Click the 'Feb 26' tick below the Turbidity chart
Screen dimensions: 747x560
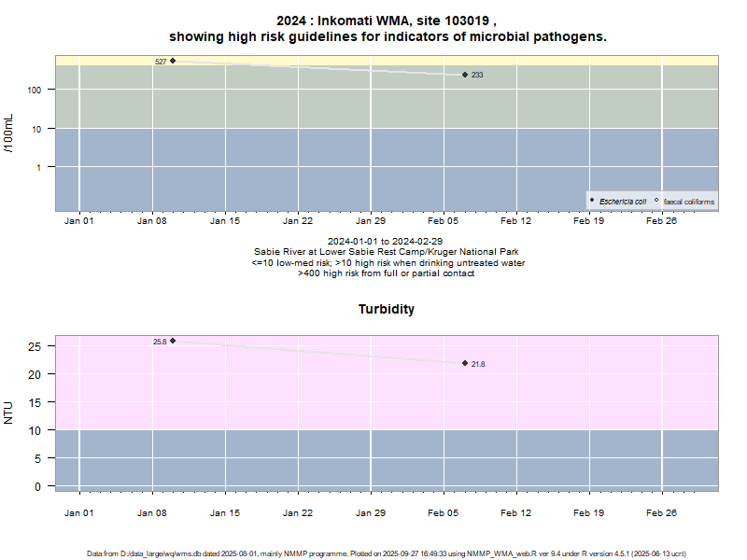(662, 512)
